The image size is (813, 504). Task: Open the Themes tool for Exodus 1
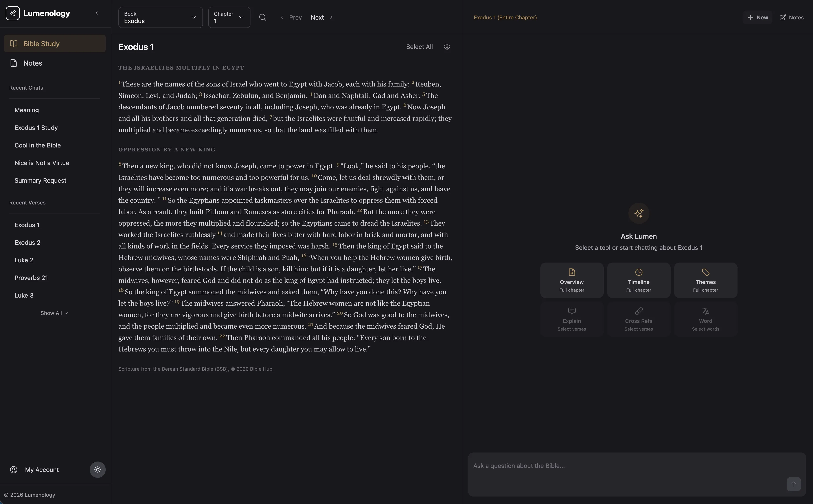click(x=705, y=280)
